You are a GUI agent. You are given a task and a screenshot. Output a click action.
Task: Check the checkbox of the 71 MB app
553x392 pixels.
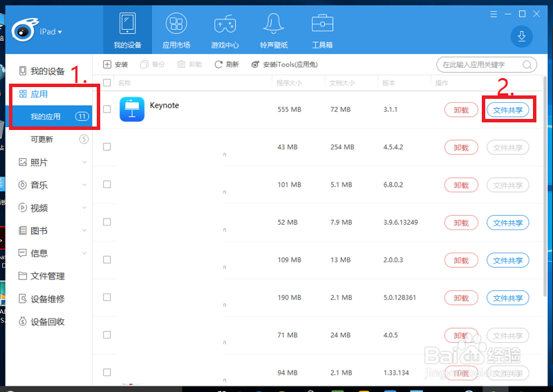click(107, 335)
